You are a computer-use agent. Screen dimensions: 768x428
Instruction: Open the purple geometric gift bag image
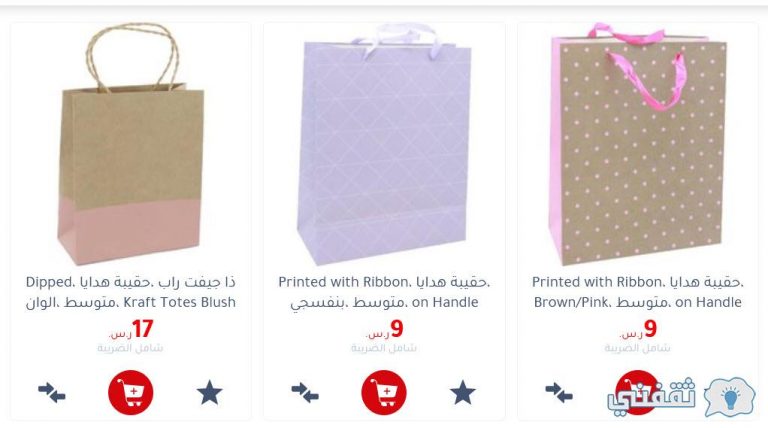click(384, 144)
